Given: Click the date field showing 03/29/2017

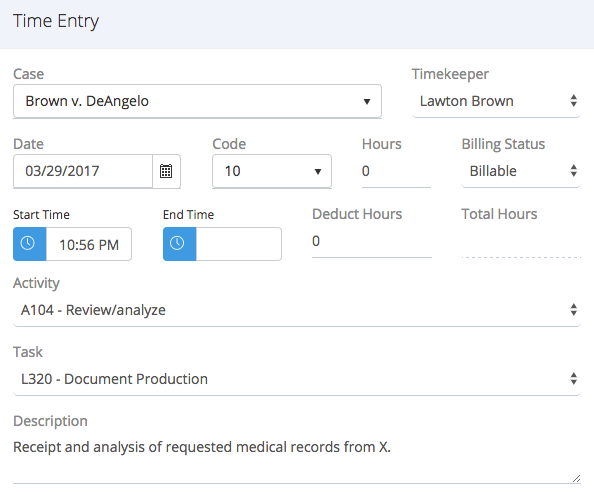Looking at the screenshot, I should tap(83, 171).
